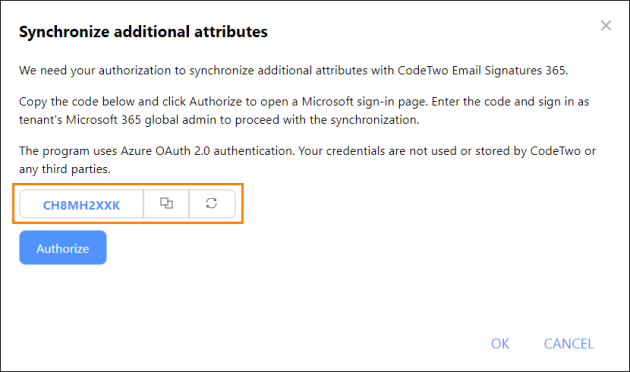Dismiss the dialog with CANCEL
The width and height of the screenshot is (630, 372).
(x=569, y=344)
